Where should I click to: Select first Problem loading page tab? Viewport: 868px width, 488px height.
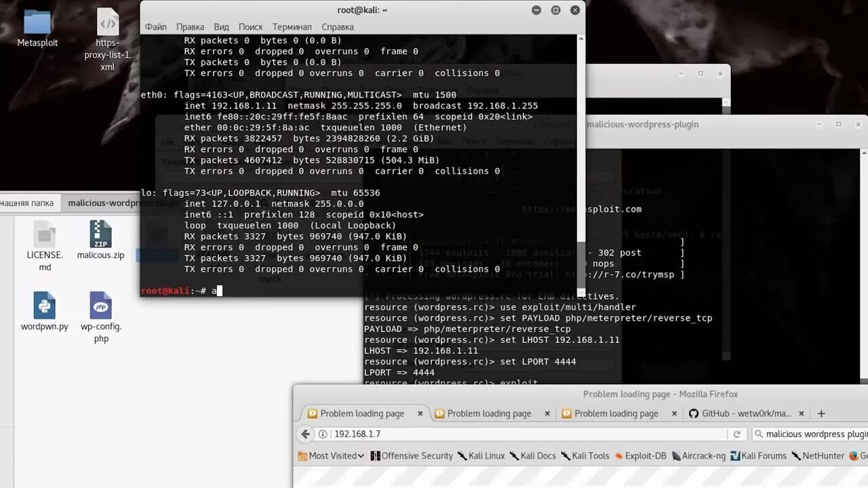tap(366, 413)
